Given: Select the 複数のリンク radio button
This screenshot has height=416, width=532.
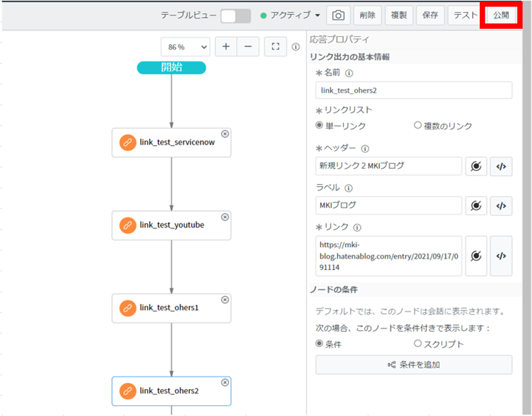Looking at the screenshot, I should (x=418, y=125).
